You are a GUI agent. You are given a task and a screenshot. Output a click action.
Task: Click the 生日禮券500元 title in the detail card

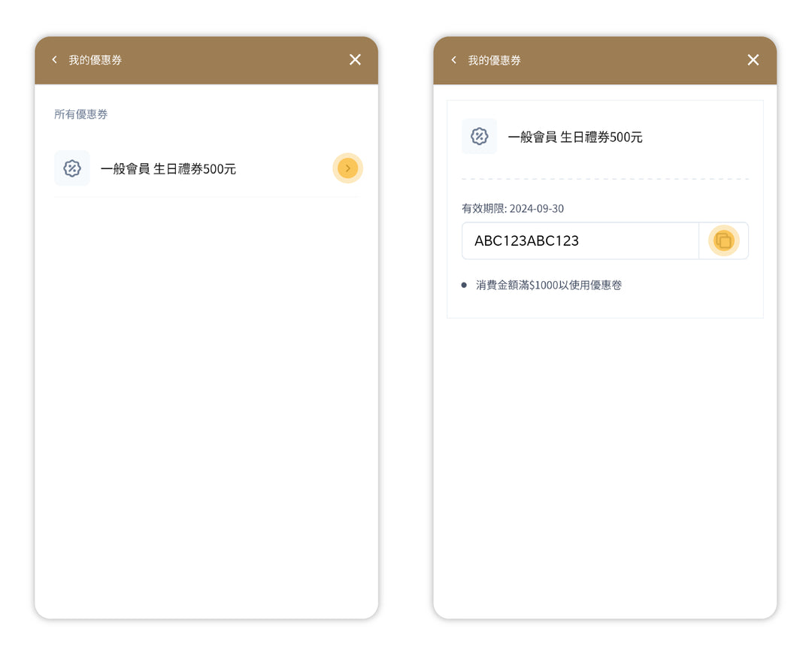click(x=575, y=138)
